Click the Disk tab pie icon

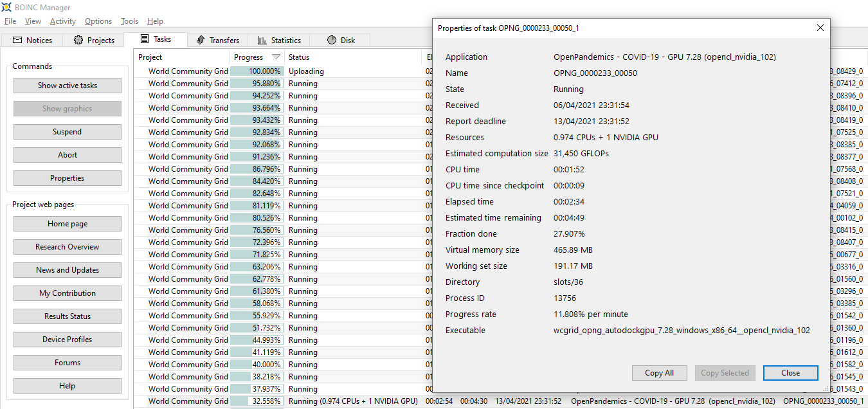click(x=332, y=40)
